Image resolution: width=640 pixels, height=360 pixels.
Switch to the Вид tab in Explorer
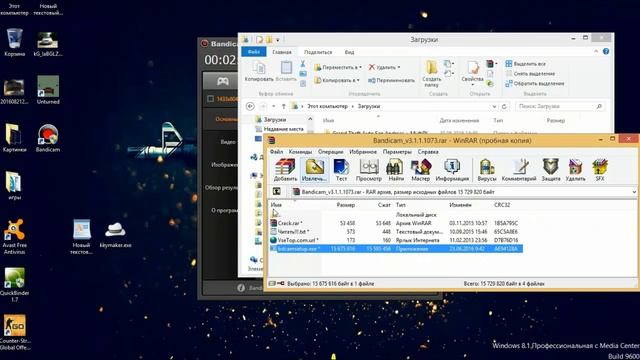click(x=349, y=52)
